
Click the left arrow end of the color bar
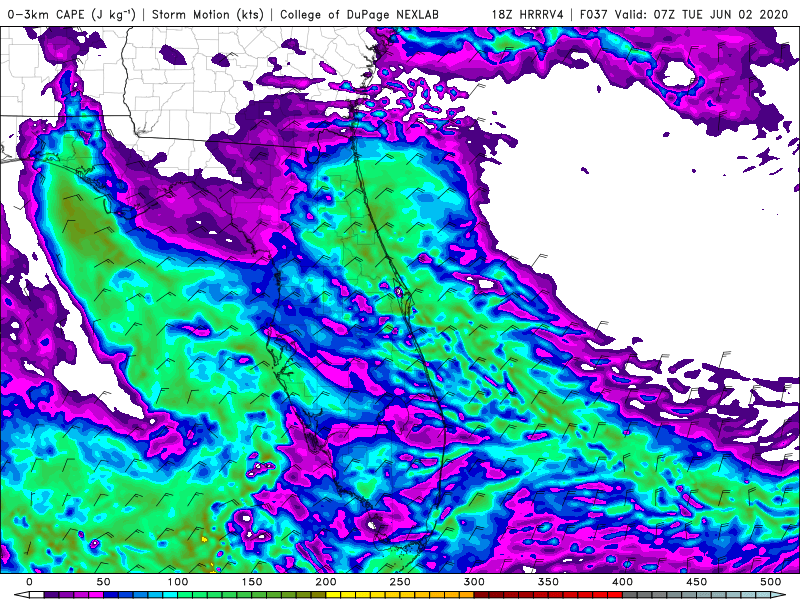pos(22,595)
